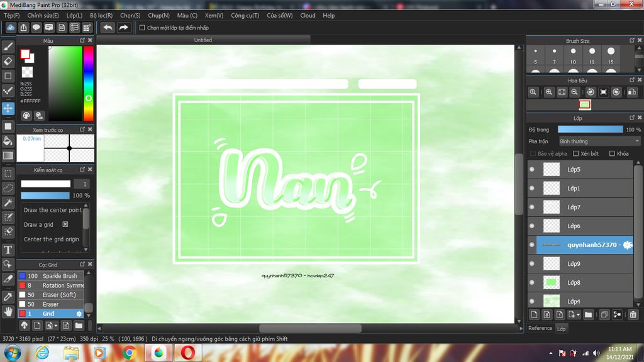Enable 'Xén bớt' checkbox
Viewport: 644px width, 362px height.
pos(576,153)
